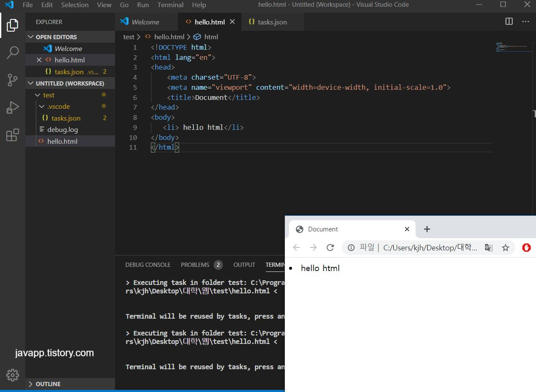Open the Search view in activity bar
Image resolution: width=536 pixels, height=392 pixels.
tap(13, 52)
